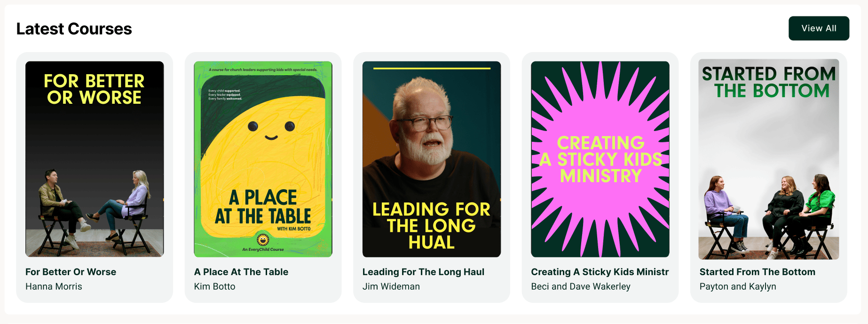
Task: Click the A Place At The Table title link
Action: coord(241,272)
